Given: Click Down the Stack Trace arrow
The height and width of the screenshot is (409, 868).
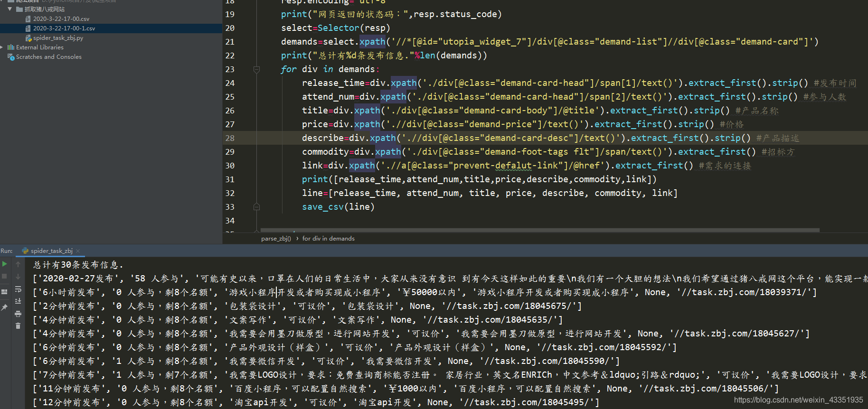Looking at the screenshot, I should coord(18,277).
